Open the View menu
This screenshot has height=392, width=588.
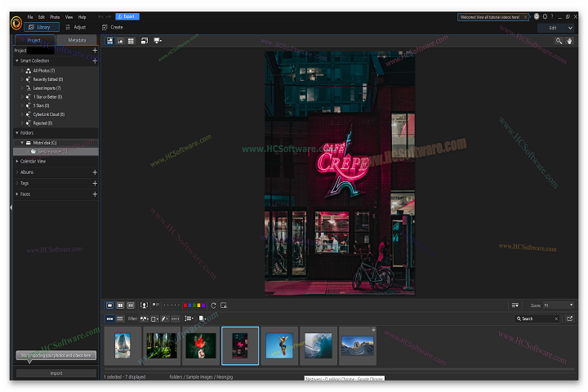pyautogui.click(x=69, y=17)
